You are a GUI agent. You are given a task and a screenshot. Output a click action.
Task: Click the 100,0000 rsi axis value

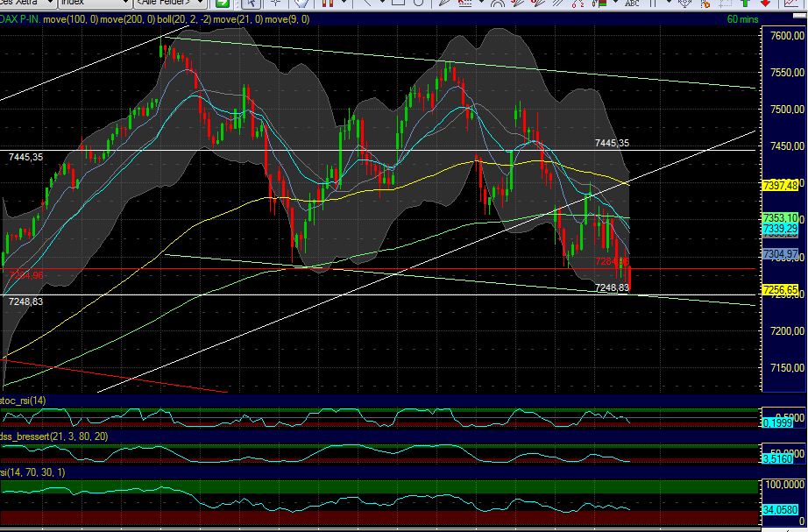click(x=784, y=485)
